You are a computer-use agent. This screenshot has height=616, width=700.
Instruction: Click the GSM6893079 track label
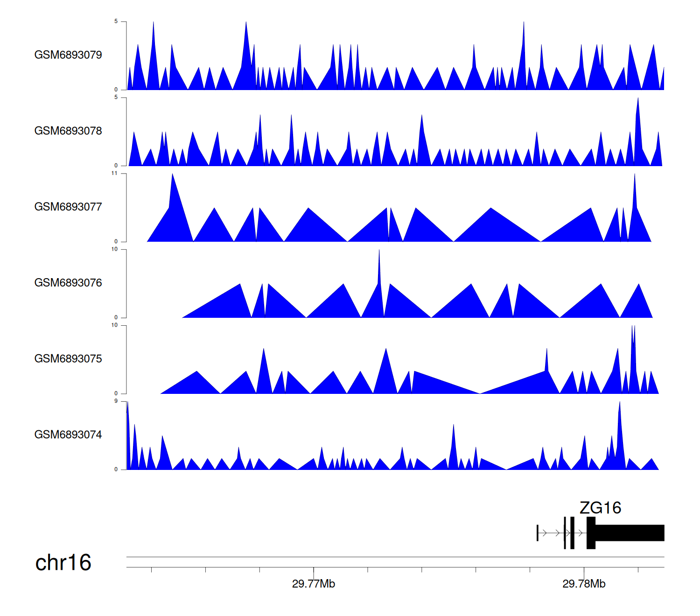(x=68, y=55)
